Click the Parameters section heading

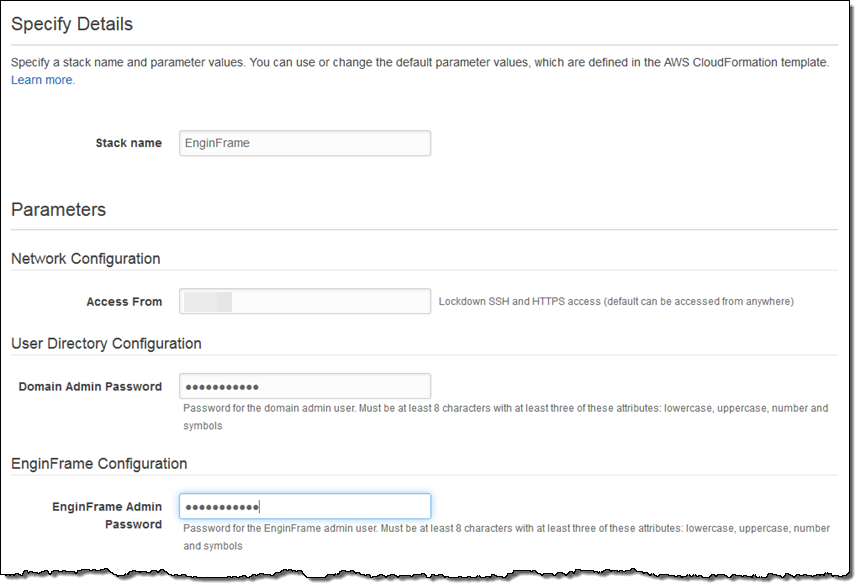[58, 210]
